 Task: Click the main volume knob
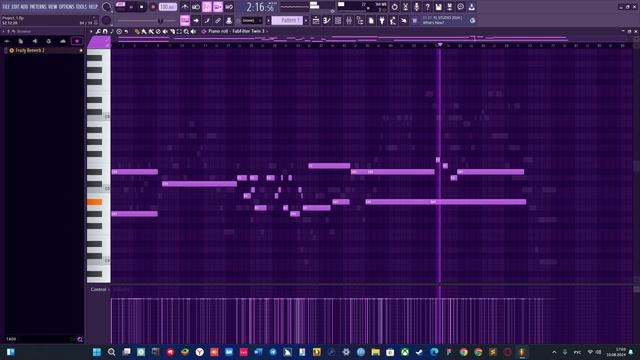click(x=107, y=7)
